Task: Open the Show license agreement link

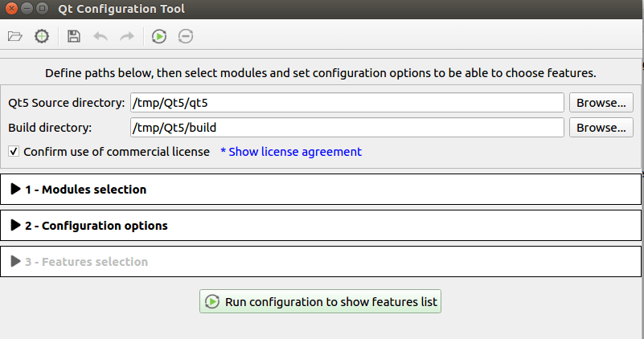Action: click(291, 152)
